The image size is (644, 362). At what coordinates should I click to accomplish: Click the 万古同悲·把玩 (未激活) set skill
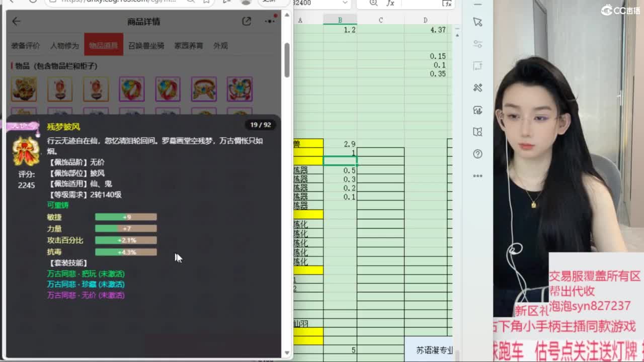click(x=86, y=274)
